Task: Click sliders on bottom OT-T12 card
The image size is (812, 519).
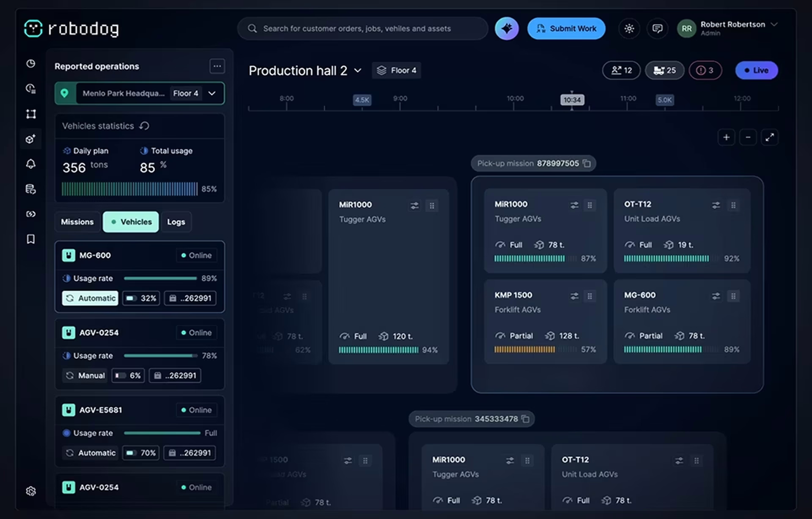Action: [679, 461]
